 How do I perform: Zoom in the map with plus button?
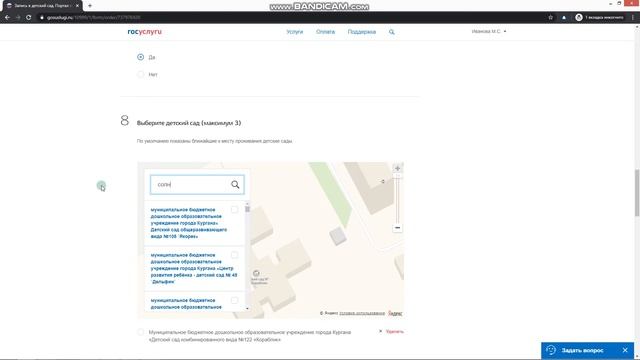(398, 168)
